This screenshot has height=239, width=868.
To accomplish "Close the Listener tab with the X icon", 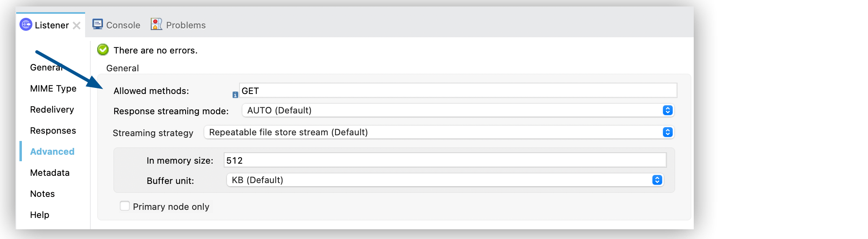I will click(77, 25).
